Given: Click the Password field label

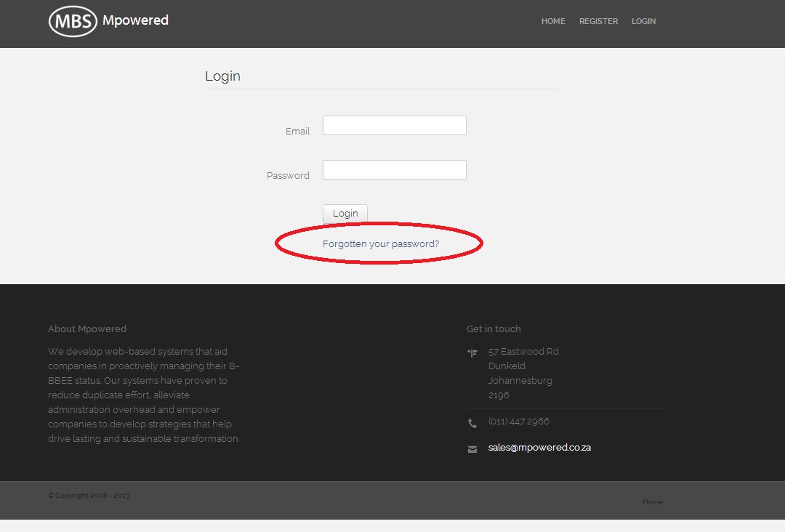Looking at the screenshot, I should coord(288,176).
